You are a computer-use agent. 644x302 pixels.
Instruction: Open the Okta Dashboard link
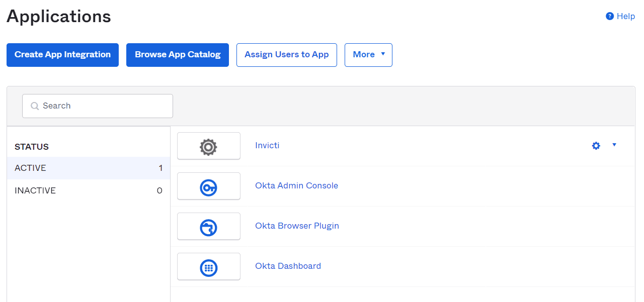pos(288,266)
